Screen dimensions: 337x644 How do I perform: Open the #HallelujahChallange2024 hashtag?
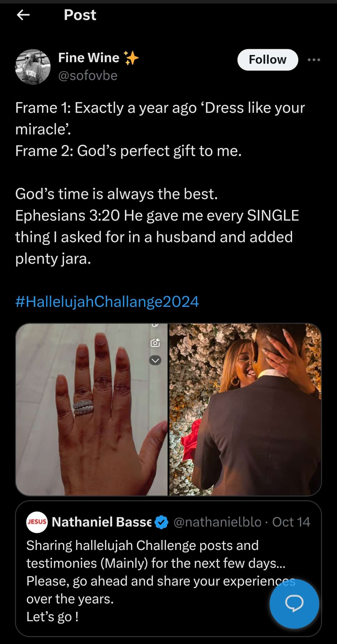tap(107, 302)
